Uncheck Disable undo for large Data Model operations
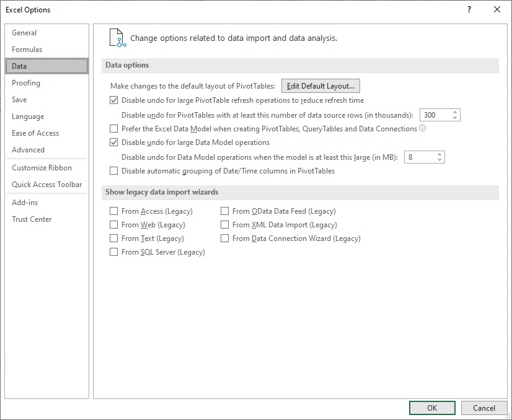The height and width of the screenshot is (420, 512). tap(113, 142)
